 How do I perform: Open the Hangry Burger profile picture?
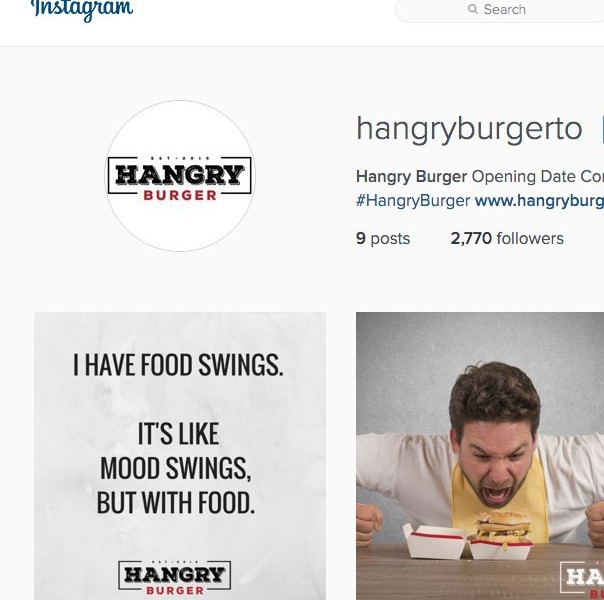point(180,176)
